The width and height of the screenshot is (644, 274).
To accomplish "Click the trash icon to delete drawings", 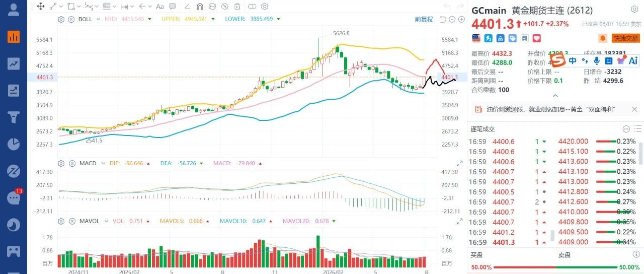I will coord(237,7).
